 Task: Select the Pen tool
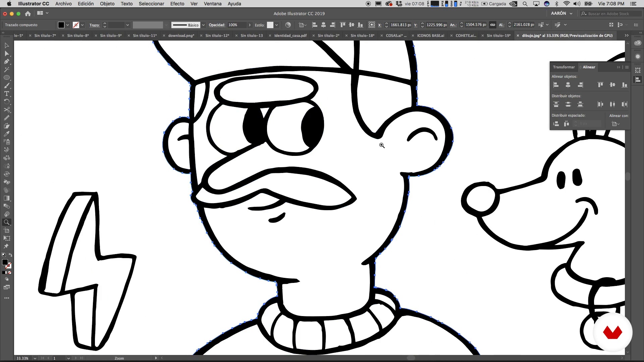(7, 61)
